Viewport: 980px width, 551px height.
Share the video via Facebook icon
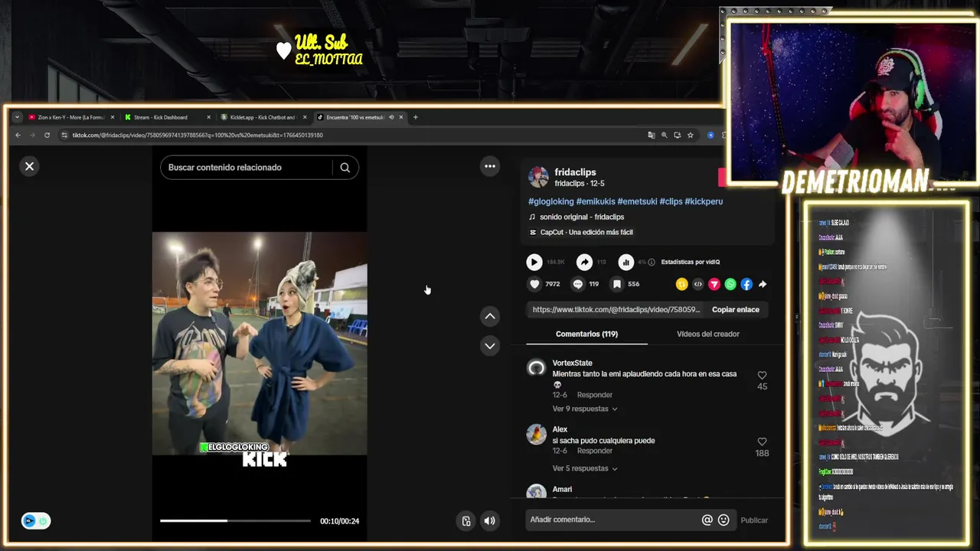click(746, 284)
